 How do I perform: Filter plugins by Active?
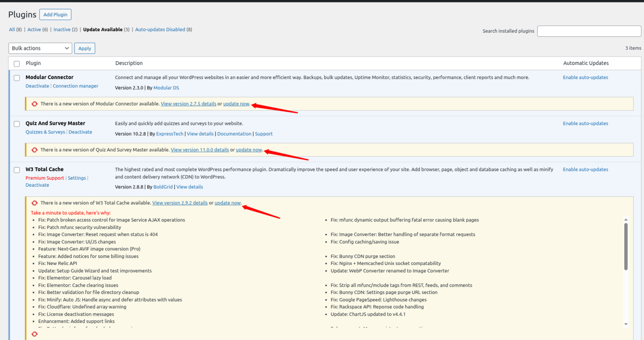(x=34, y=30)
